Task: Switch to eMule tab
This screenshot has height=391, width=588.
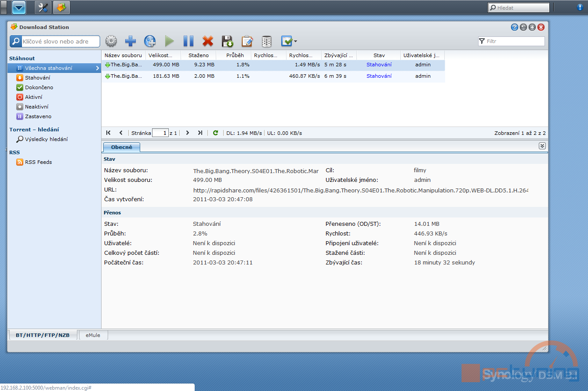Action: [x=93, y=335]
